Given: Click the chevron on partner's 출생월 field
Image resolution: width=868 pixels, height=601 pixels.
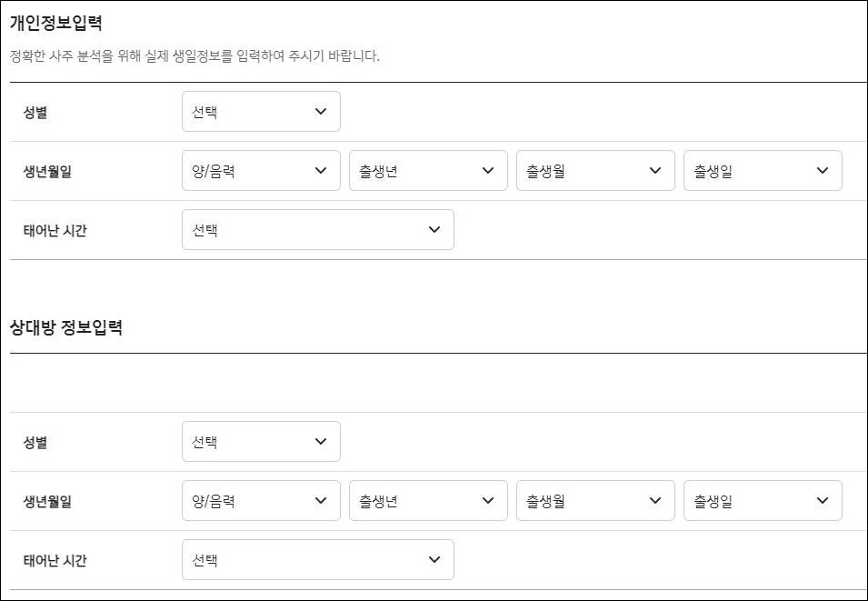Looking at the screenshot, I should pyautogui.click(x=655, y=500).
